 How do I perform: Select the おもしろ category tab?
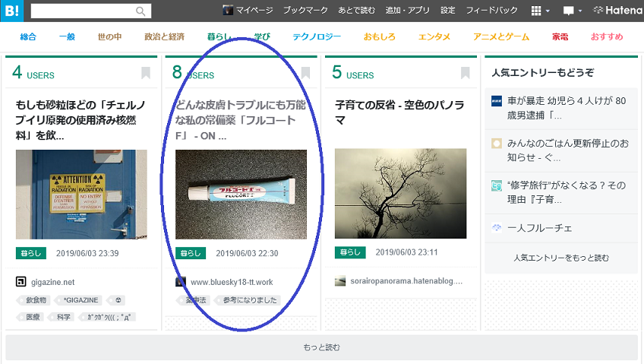tap(379, 37)
